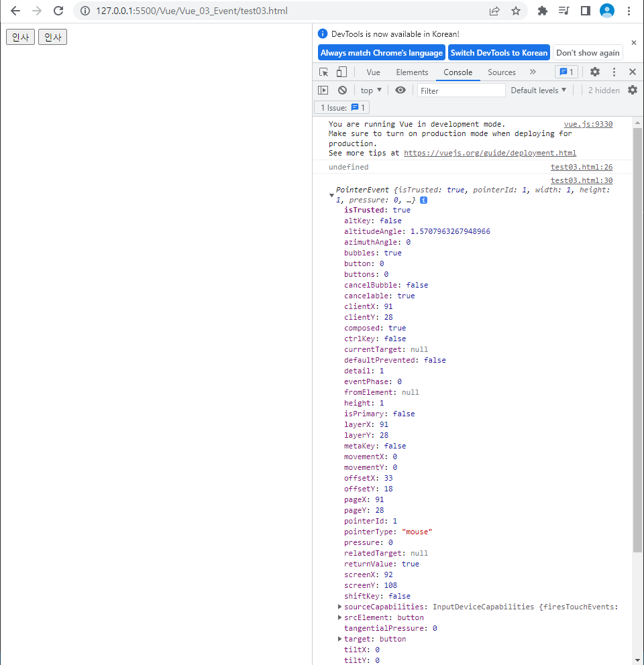This screenshot has height=665, width=644.
Task: Open the Vue deployment guide URL
Action: pos(490,153)
